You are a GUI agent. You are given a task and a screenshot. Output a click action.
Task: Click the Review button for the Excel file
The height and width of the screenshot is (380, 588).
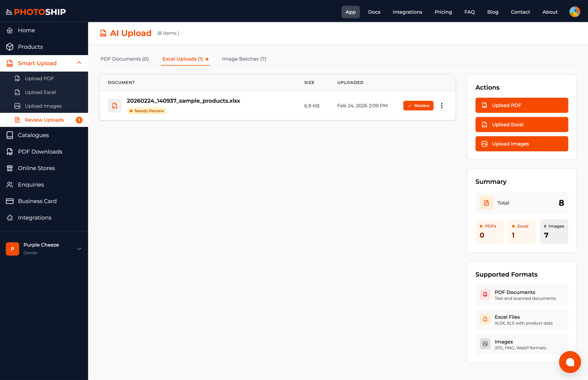click(418, 105)
